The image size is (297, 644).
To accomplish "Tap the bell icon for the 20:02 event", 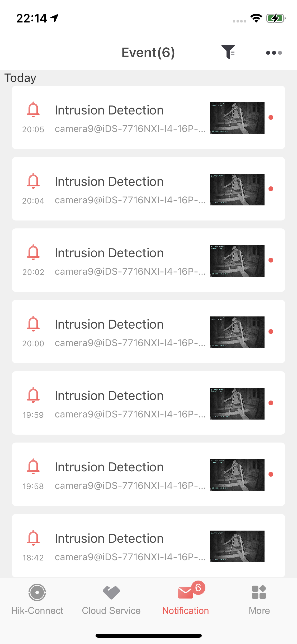I will [x=33, y=252].
